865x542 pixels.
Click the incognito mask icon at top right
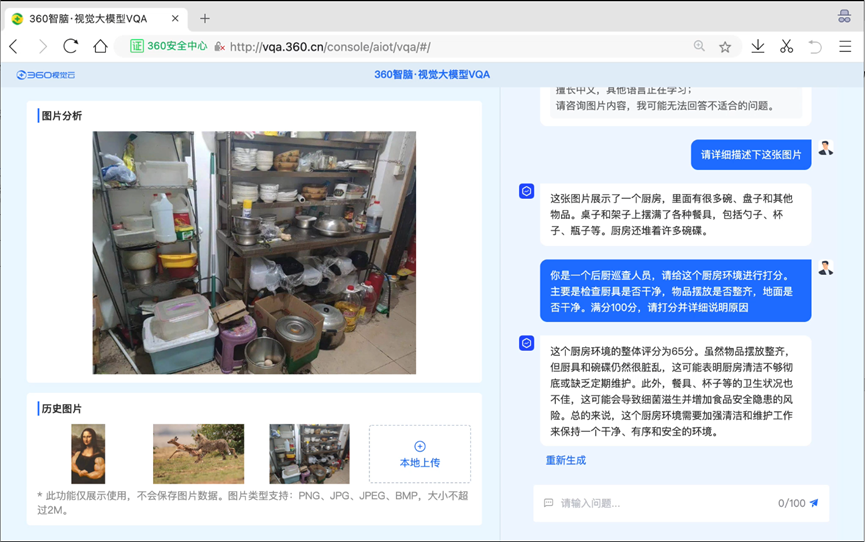[844, 17]
